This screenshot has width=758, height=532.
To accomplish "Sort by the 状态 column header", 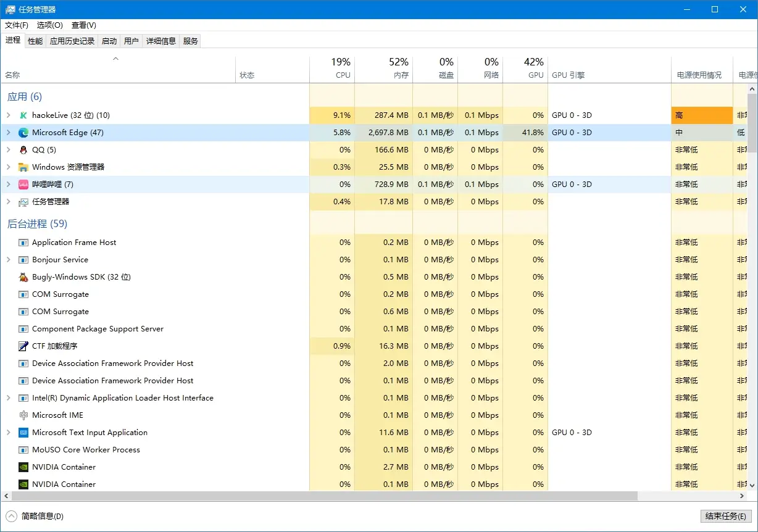I will pyautogui.click(x=272, y=69).
